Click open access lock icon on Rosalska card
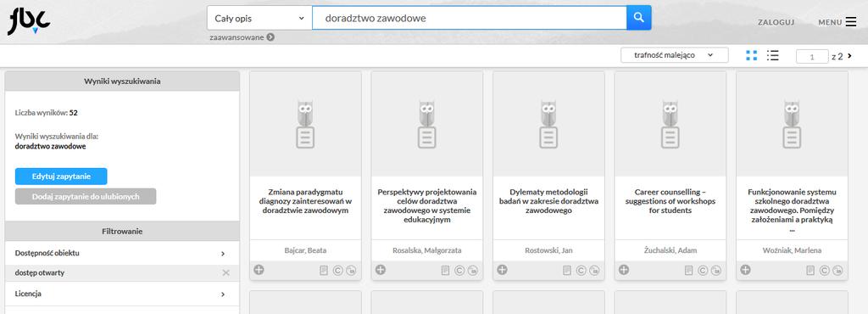Viewport: 868px width, 314px height. coord(473,271)
